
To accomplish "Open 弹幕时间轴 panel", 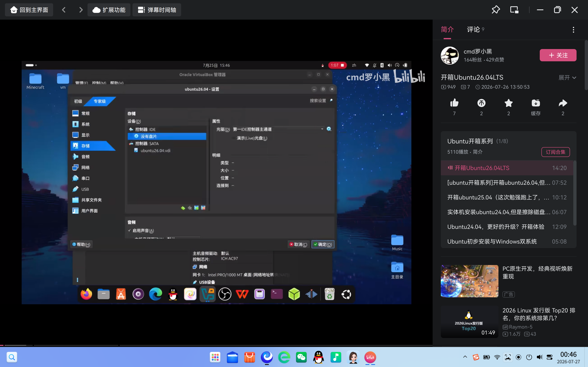I will click(x=157, y=10).
